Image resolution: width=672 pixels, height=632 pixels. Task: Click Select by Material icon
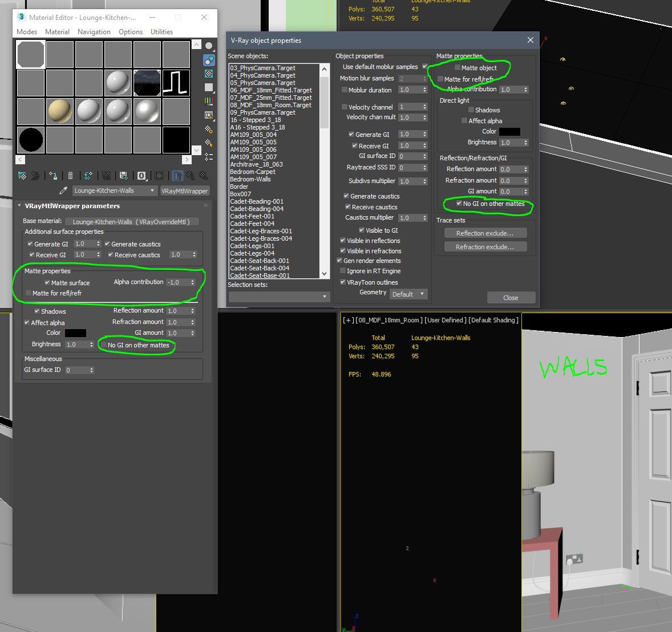209,143
